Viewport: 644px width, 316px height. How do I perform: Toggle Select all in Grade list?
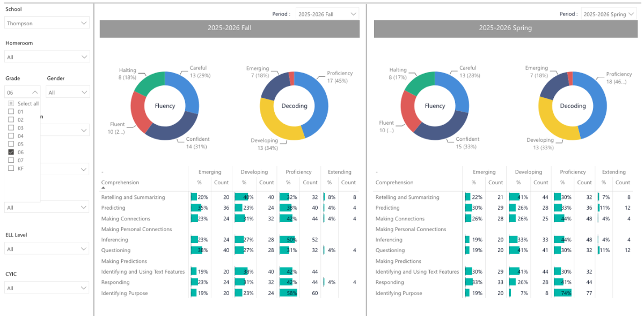point(11,104)
